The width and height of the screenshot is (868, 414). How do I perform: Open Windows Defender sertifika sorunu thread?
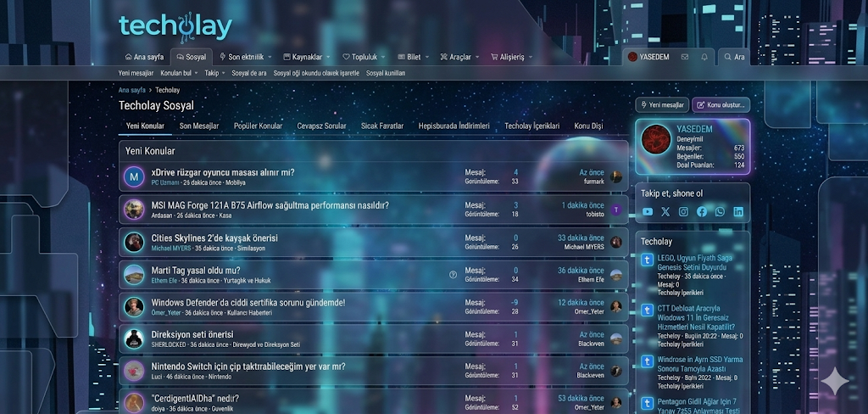click(x=248, y=303)
